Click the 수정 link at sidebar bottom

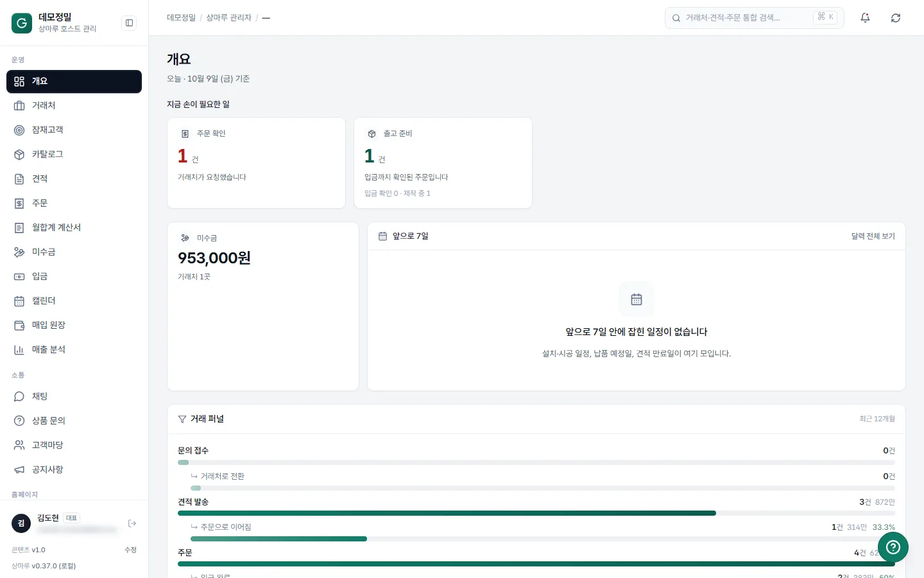coord(130,550)
